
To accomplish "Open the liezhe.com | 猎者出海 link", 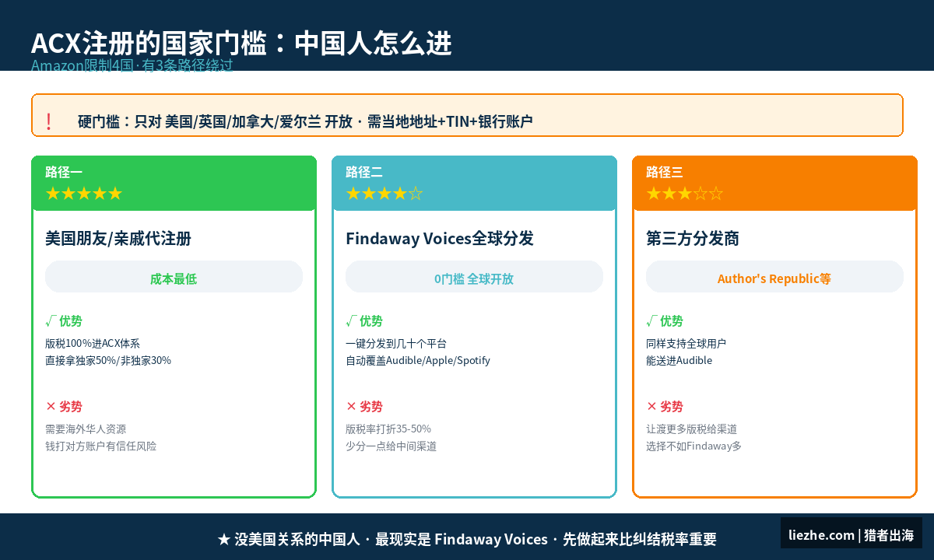I will pos(851,534).
